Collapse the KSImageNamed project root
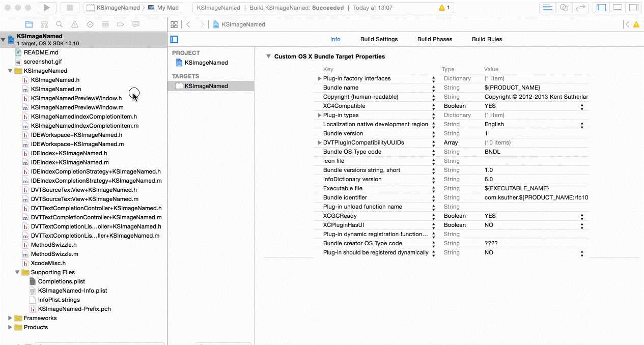The image size is (644, 345). click(4, 39)
